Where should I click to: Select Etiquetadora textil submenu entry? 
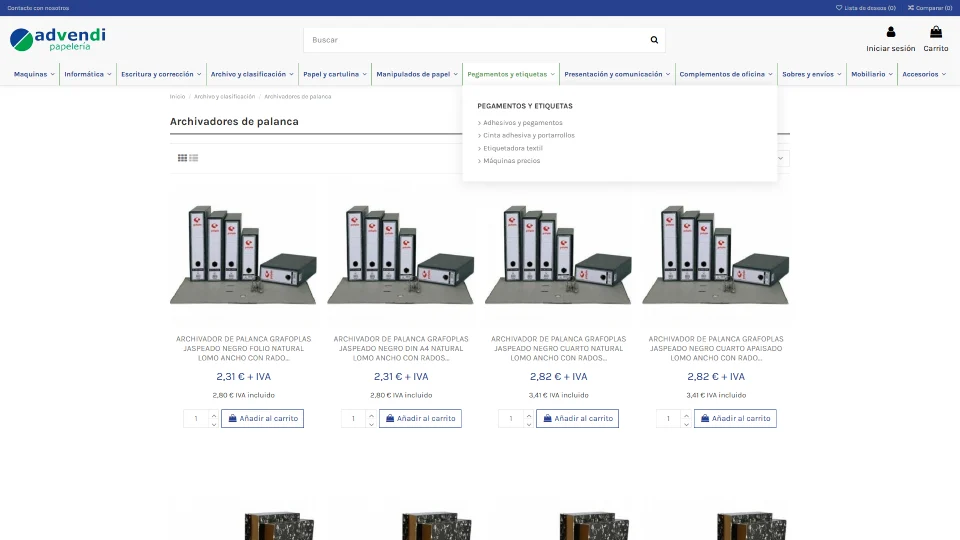512,148
